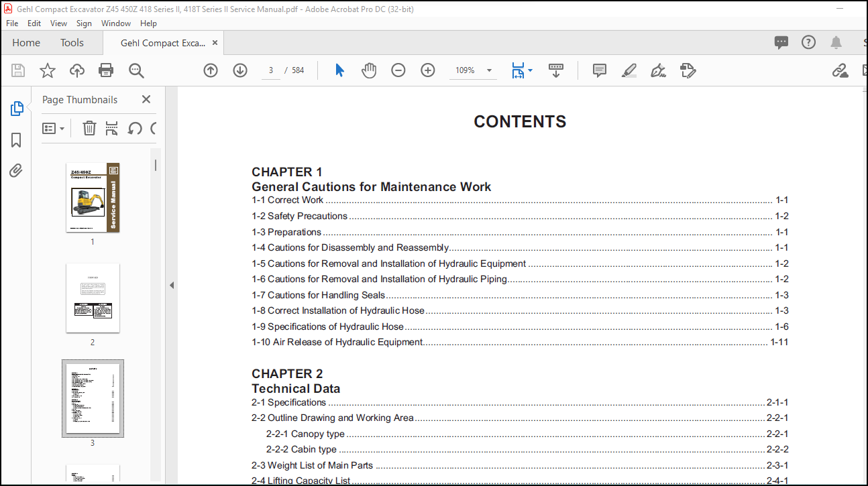The image size is (868, 486).
Task: Open the Attachments paperclip pane
Action: (x=17, y=171)
